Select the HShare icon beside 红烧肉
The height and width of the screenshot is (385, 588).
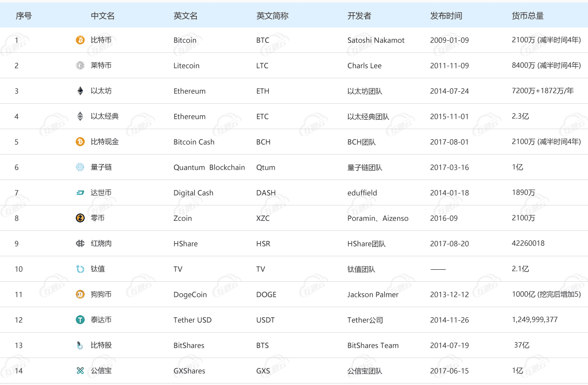tap(80, 243)
